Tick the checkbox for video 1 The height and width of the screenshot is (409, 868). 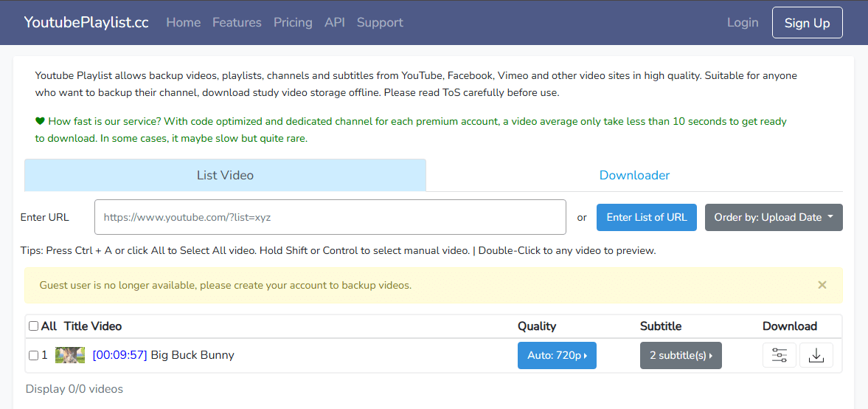[x=33, y=355]
